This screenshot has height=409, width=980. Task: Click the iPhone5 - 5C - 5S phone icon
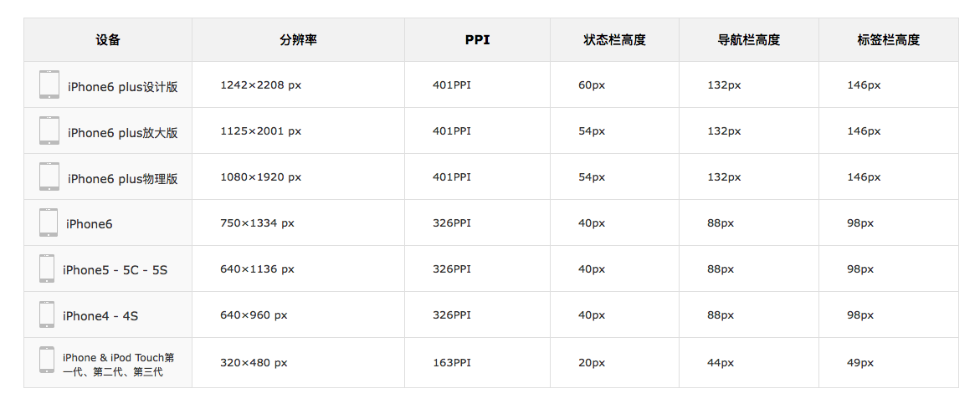tap(47, 268)
